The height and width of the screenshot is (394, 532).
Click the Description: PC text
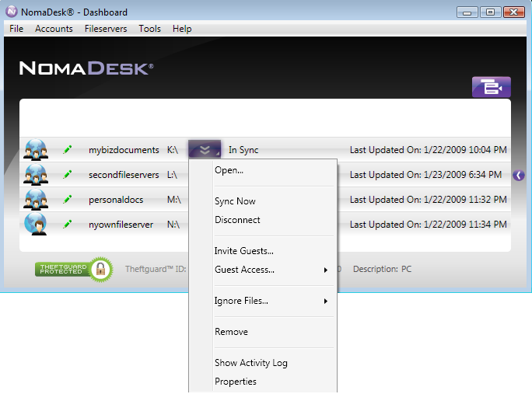pyautogui.click(x=383, y=269)
